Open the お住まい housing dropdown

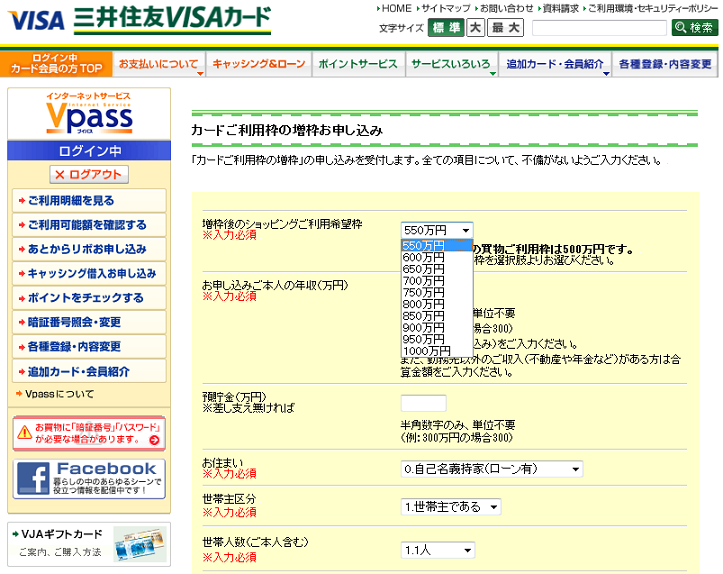click(492, 469)
